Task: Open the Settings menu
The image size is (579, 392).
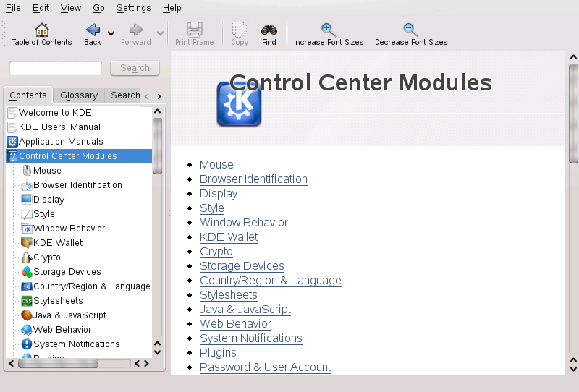Action: click(x=133, y=8)
